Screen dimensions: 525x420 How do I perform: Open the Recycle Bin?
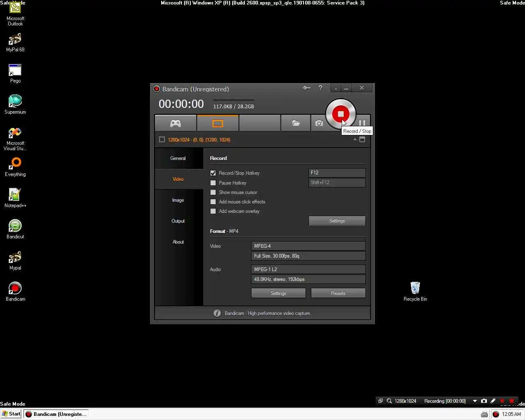point(415,292)
